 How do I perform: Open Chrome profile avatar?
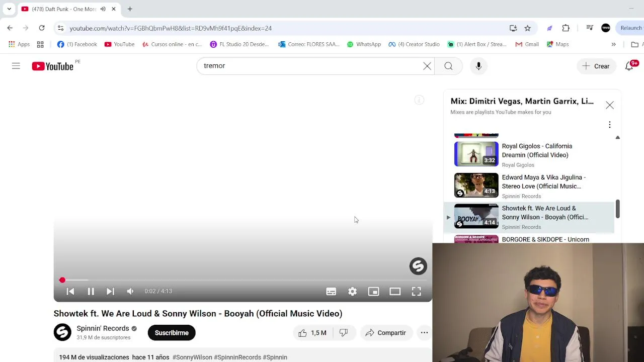coord(606,28)
